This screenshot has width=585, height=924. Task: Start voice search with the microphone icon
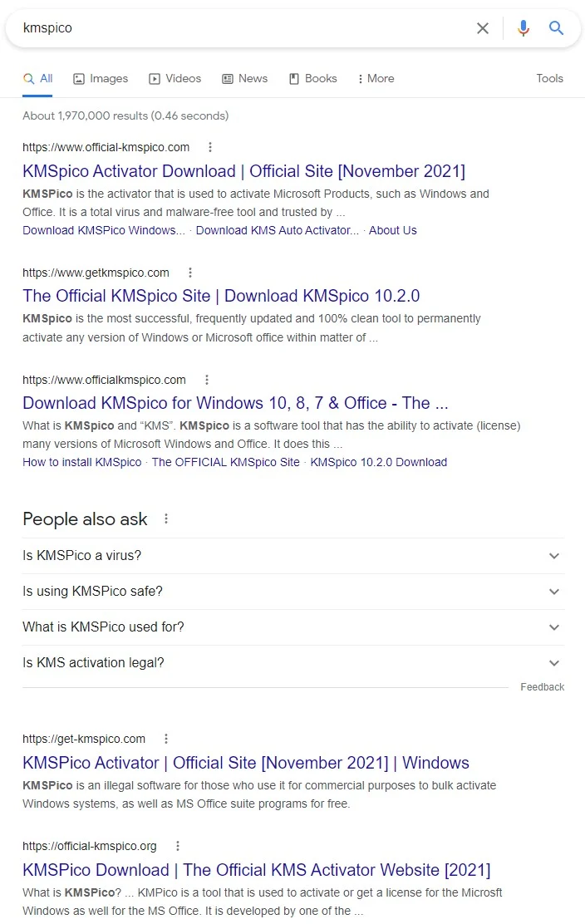click(524, 27)
